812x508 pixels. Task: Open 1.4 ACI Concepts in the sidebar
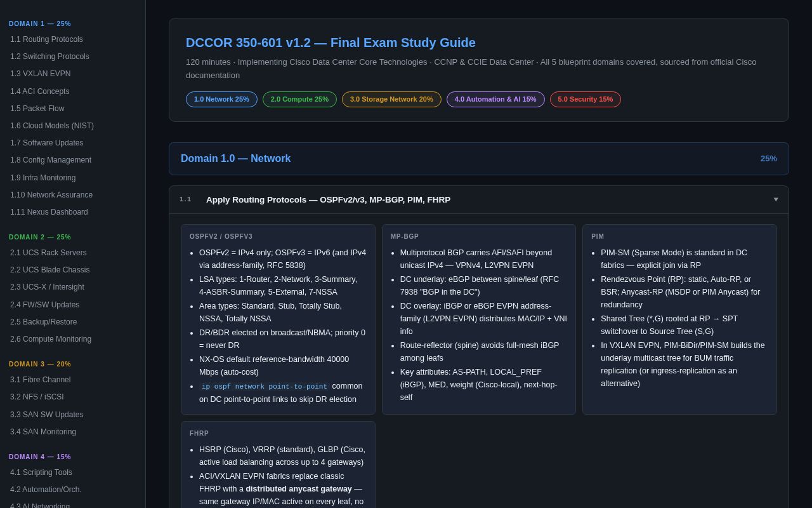pyautogui.click(x=39, y=91)
